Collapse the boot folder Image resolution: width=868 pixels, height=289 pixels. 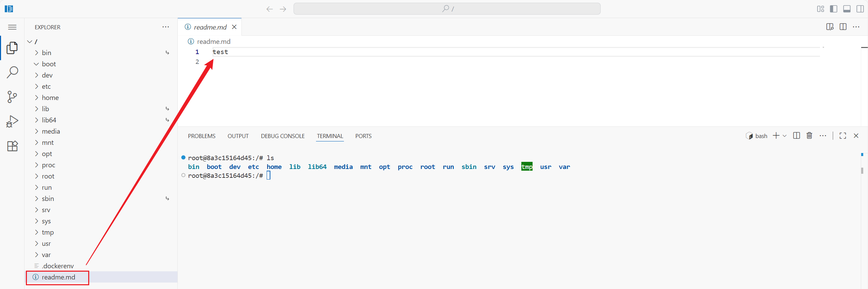(36, 64)
